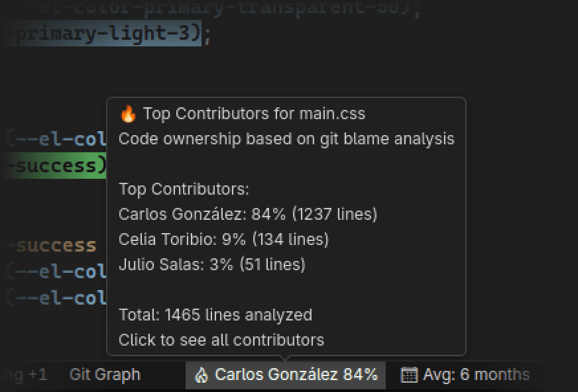Click the calendar icon beside Avg
578x392 pixels.
pos(409,375)
